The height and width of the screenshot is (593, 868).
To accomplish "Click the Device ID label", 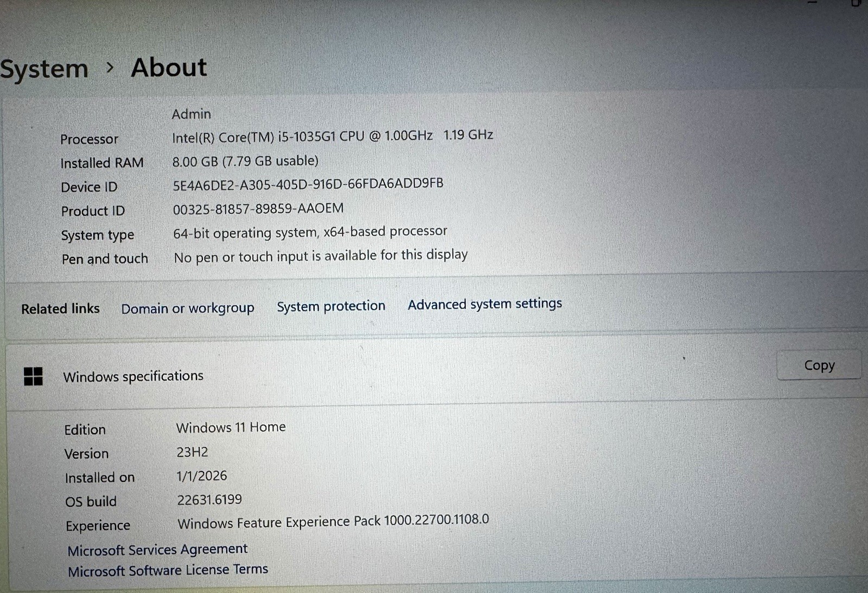I will 89,187.
